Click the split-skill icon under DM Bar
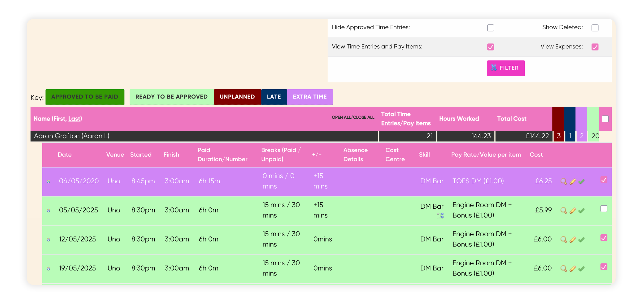Viewport: 644px width, 302px height. tap(440, 215)
